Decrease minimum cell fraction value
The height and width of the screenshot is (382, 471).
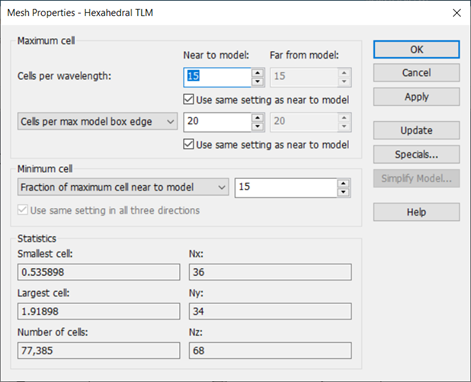[343, 193]
